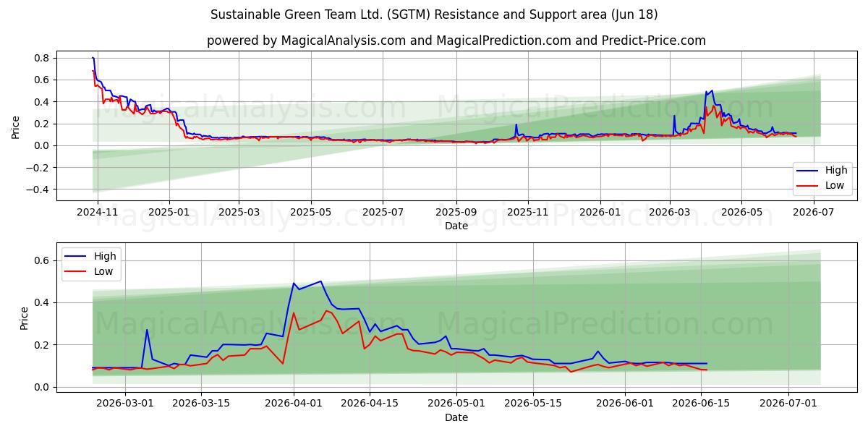Click the '2025-01' x-axis tick label
868x434 pixels.
tap(169, 212)
